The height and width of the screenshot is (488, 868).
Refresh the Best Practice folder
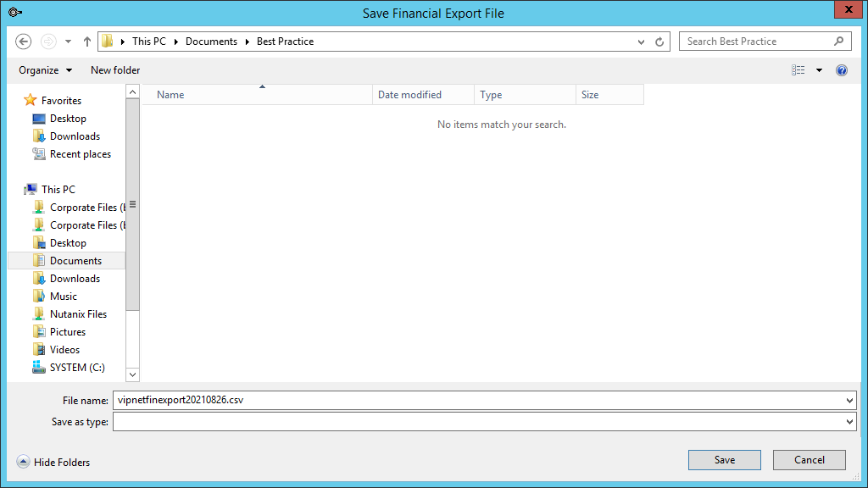[659, 42]
